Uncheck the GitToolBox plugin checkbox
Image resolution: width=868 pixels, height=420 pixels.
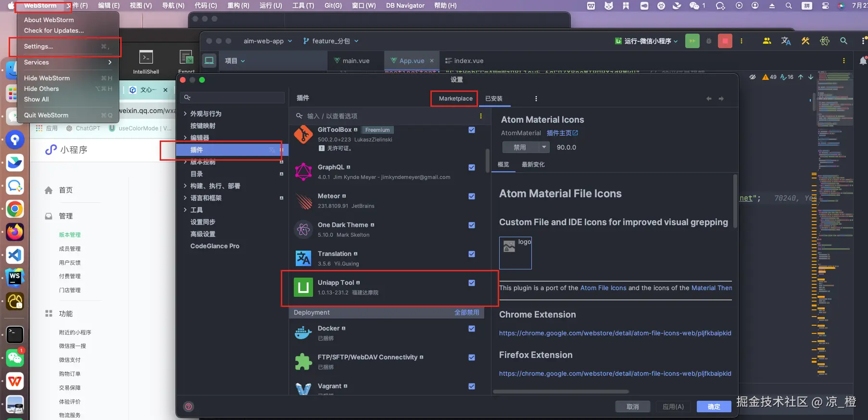point(472,130)
